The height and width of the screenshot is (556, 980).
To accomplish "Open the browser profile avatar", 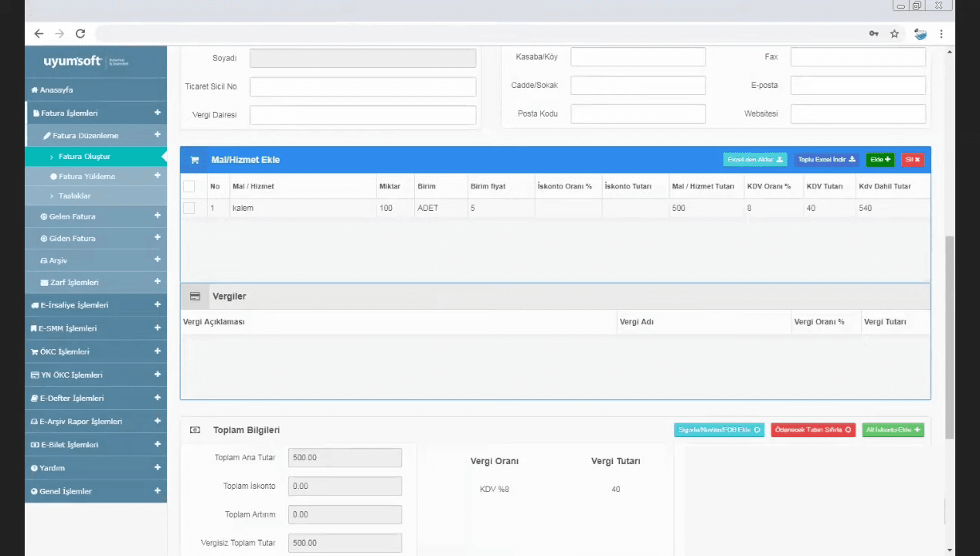I will [x=920, y=34].
